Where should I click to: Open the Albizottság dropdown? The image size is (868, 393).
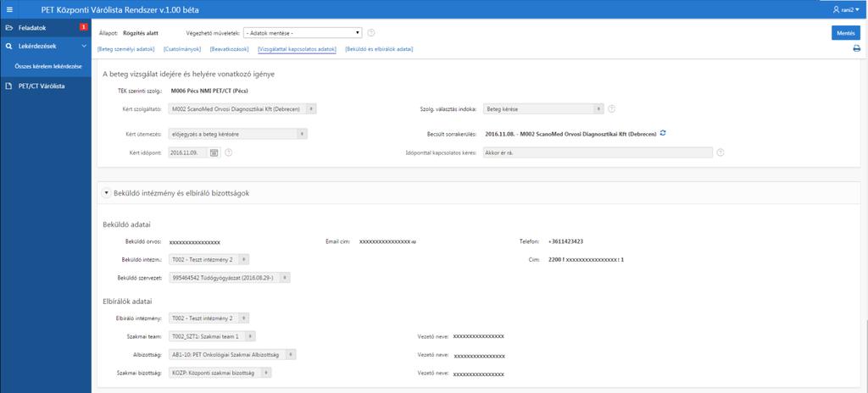(x=232, y=354)
